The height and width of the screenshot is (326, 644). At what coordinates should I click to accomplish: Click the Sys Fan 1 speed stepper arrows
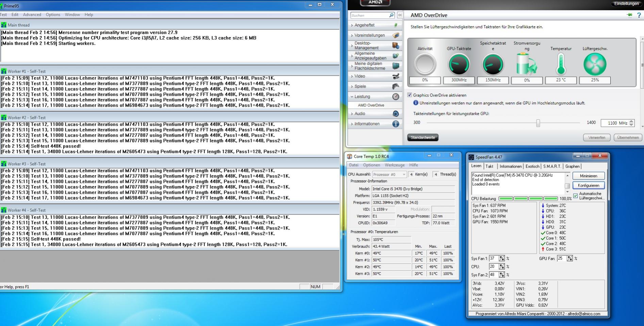click(x=501, y=259)
